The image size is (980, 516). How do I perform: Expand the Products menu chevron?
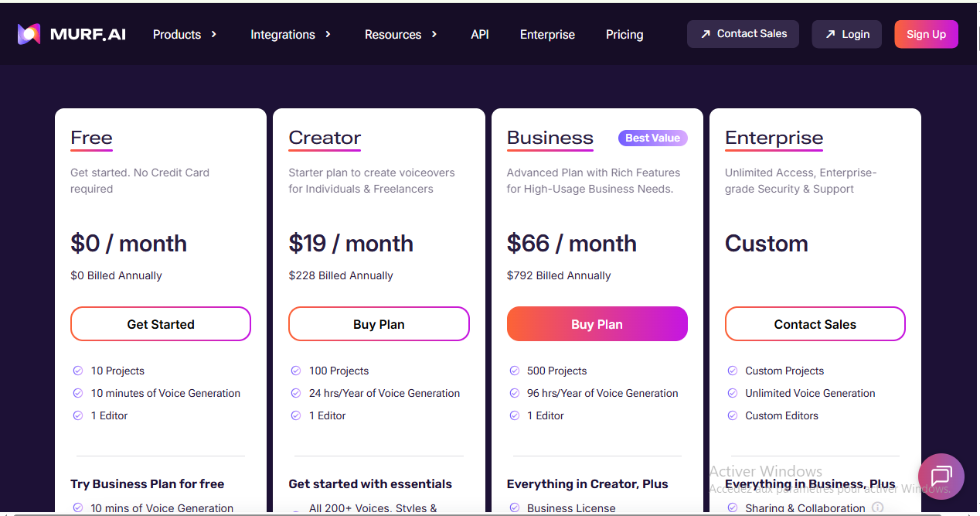214,34
